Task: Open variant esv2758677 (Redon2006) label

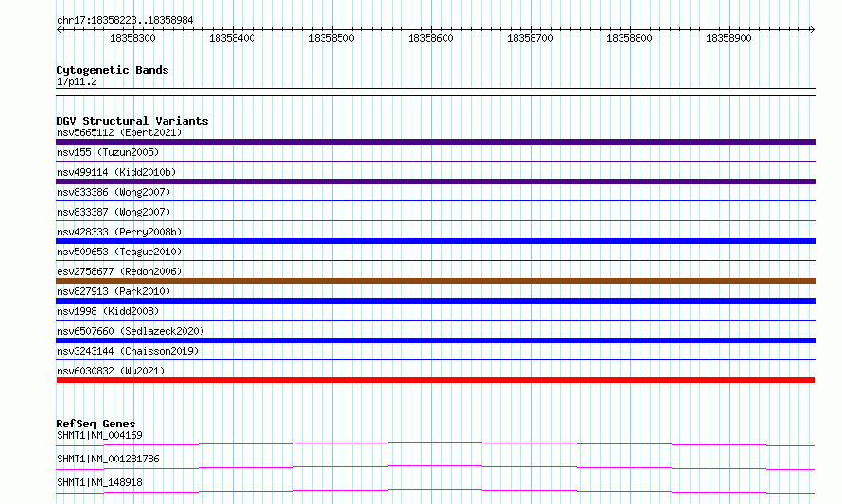Action: tap(119, 271)
